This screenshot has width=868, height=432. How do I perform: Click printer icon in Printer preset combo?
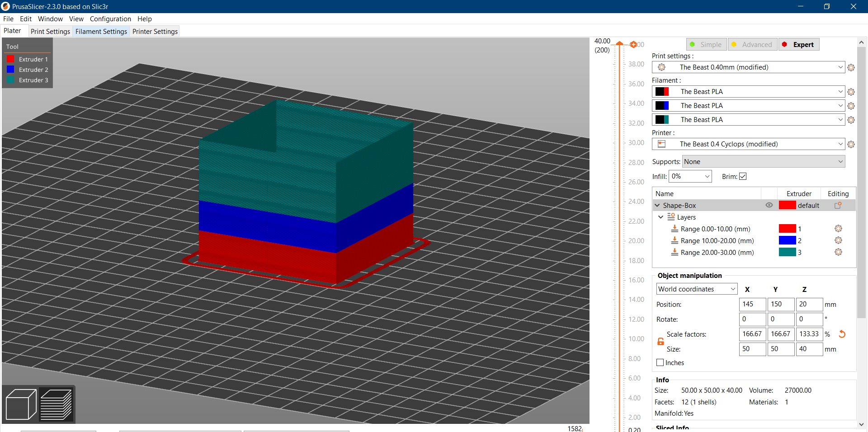(x=661, y=144)
